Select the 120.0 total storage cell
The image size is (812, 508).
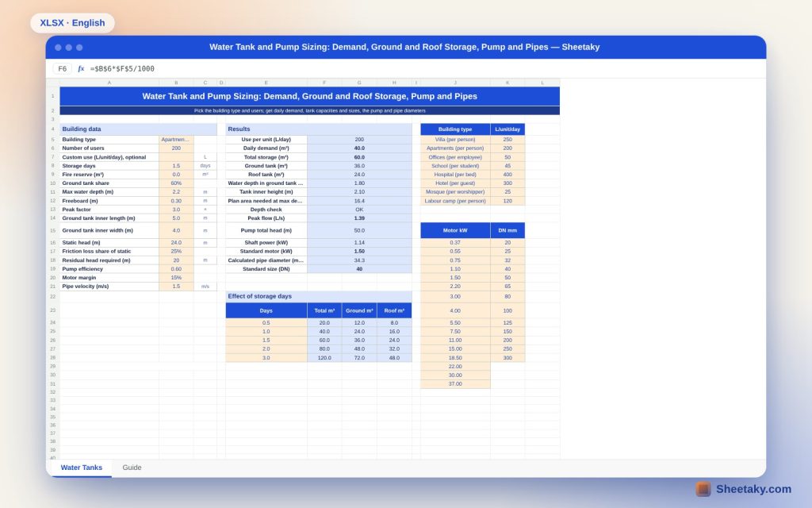click(324, 358)
